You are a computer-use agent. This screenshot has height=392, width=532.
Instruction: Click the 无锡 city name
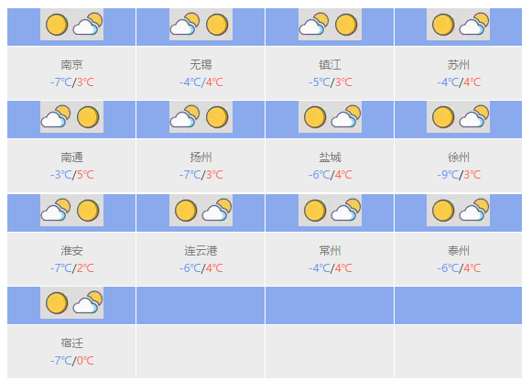pos(201,64)
